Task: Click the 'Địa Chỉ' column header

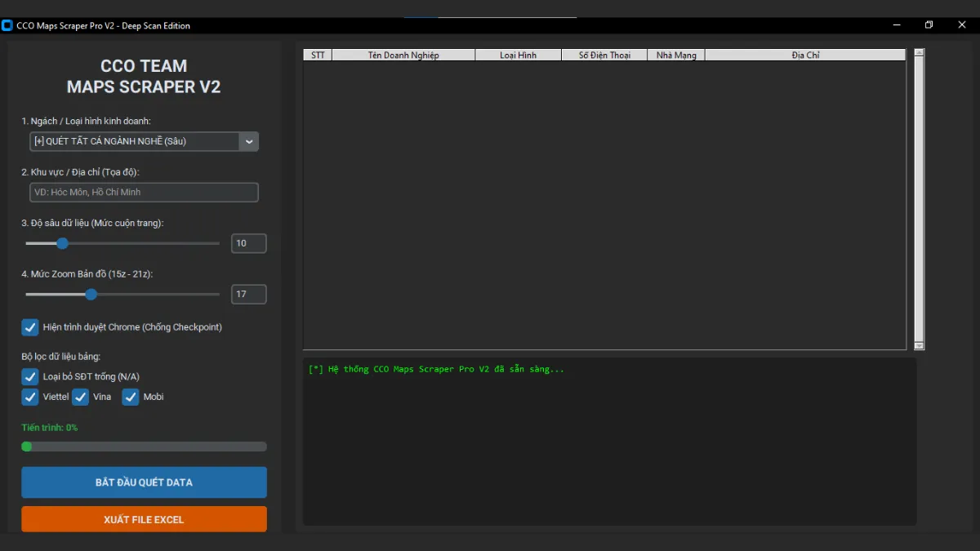Action: point(805,56)
